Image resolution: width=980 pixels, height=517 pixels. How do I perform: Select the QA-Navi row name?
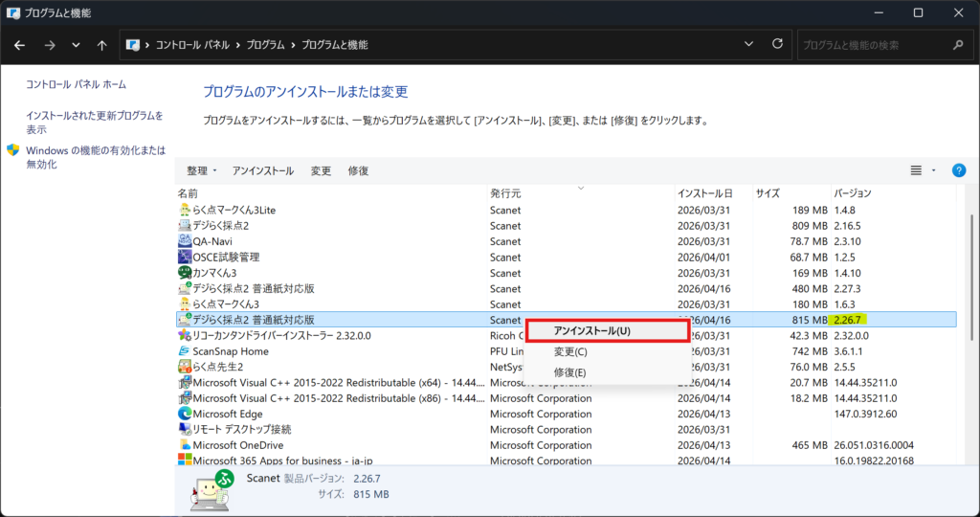pyautogui.click(x=212, y=241)
